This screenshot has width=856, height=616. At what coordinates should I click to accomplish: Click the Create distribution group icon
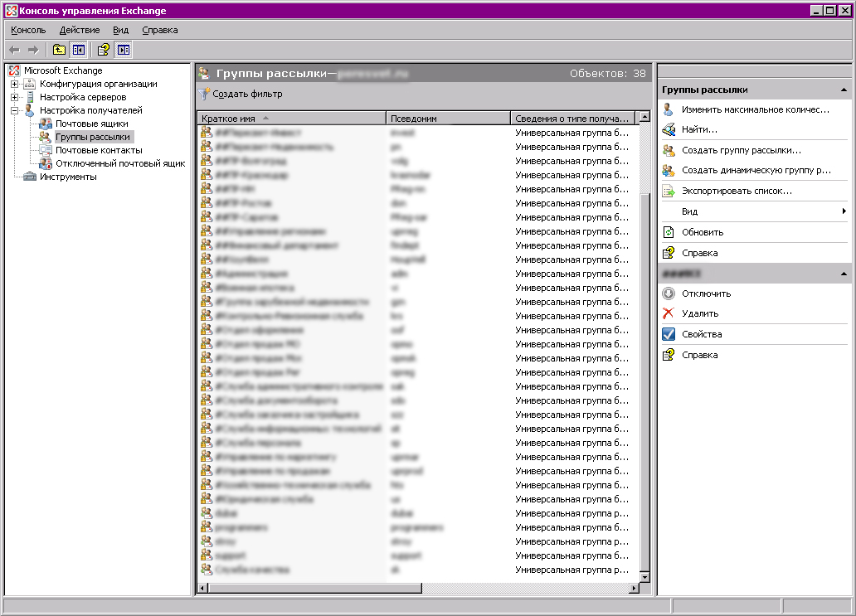[x=669, y=150]
